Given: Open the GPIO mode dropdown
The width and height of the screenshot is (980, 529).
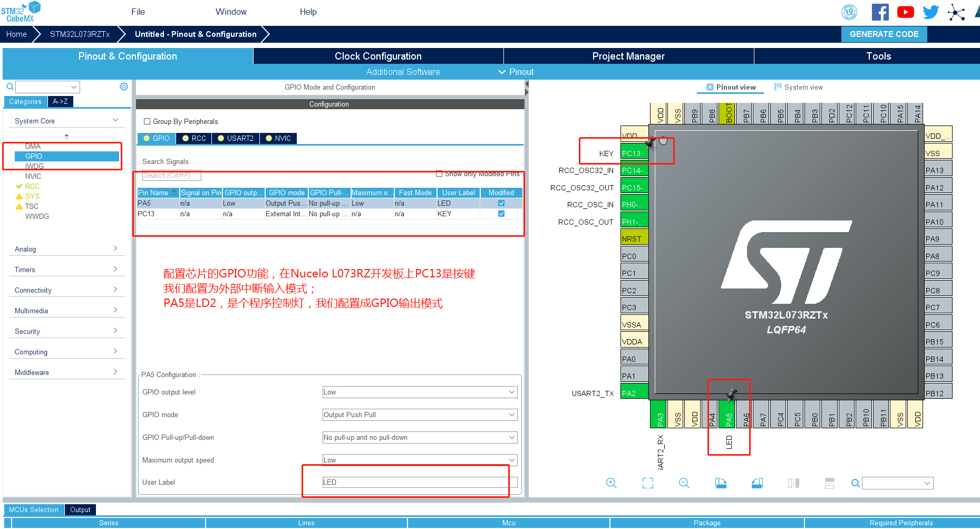Looking at the screenshot, I should click(x=420, y=415).
